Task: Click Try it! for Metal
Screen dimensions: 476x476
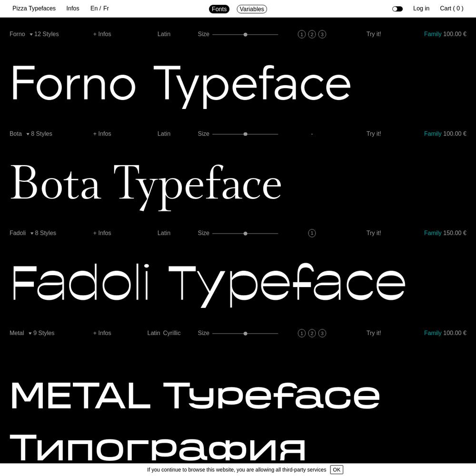Action: [x=374, y=333]
